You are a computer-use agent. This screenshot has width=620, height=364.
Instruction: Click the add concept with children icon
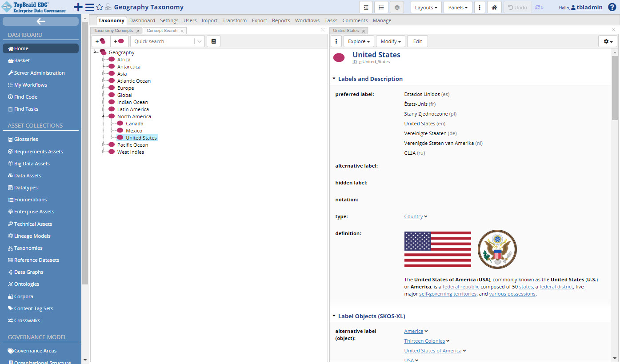coord(101,41)
